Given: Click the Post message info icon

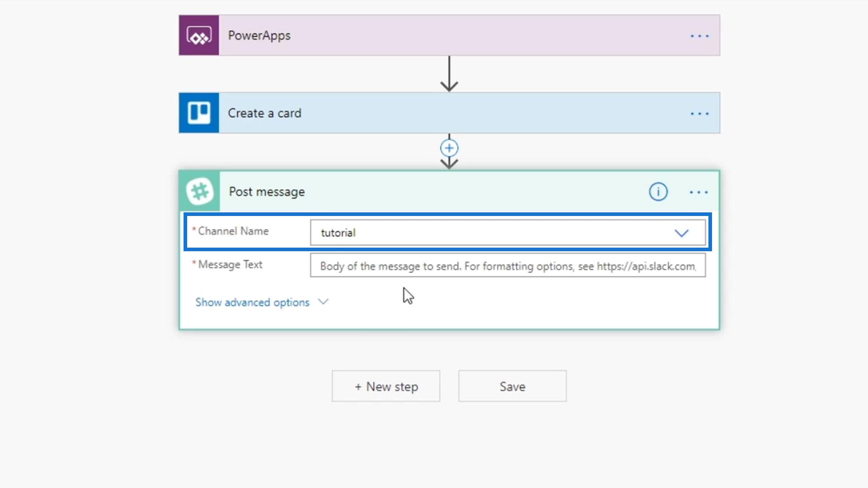Looking at the screenshot, I should point(658,192).
